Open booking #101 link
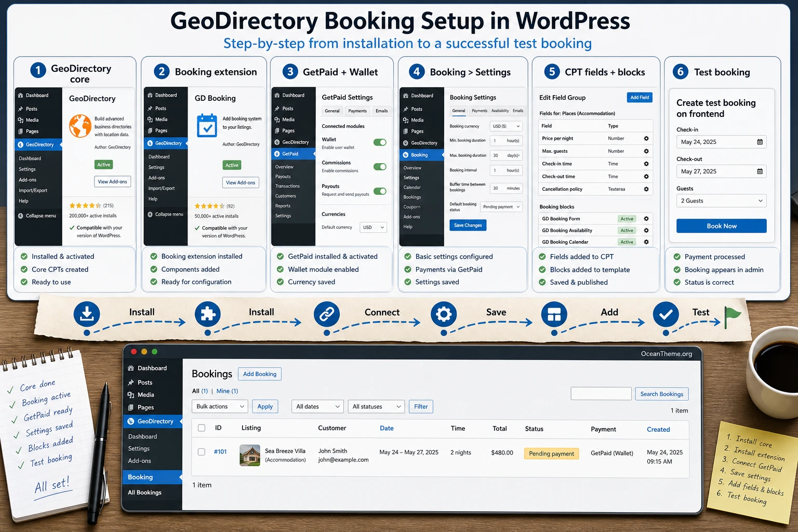The image size is (798, 532). (x=220, y=452)
